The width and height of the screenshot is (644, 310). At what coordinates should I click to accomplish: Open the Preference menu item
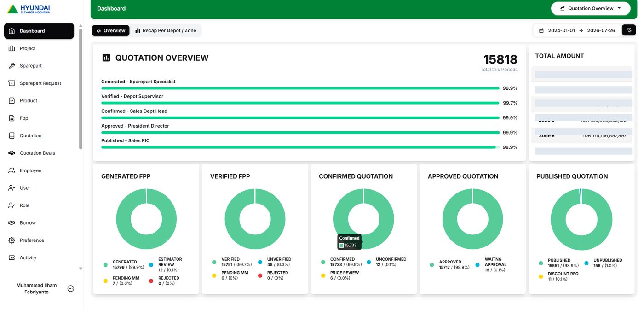[39, 240]
